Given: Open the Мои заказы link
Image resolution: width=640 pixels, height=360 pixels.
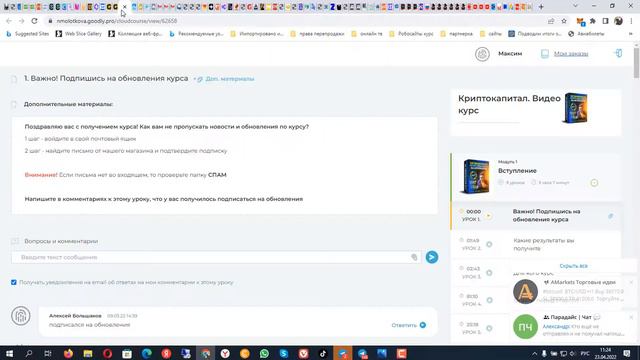Looking at the screenshot, I should (571, 54).
